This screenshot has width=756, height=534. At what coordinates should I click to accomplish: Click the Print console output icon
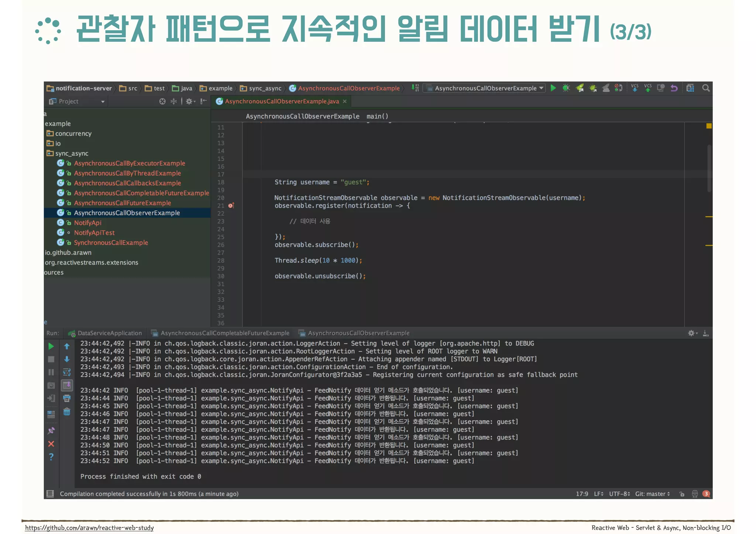click(67, 398)
